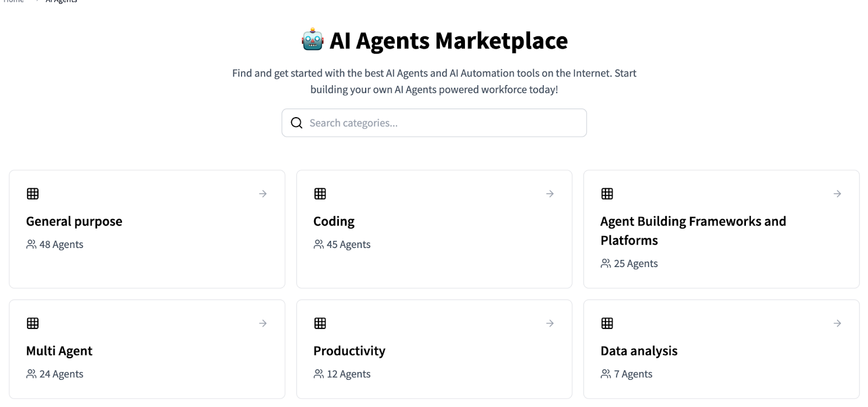Click the magnifier icon in search bar
The height and width of the screenshot is (407, 868).
tap(297, 123)
